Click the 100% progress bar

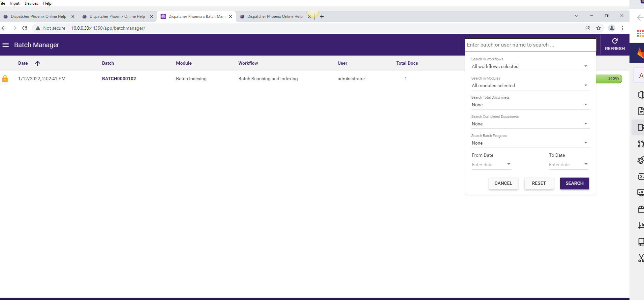tap(609, 79)
